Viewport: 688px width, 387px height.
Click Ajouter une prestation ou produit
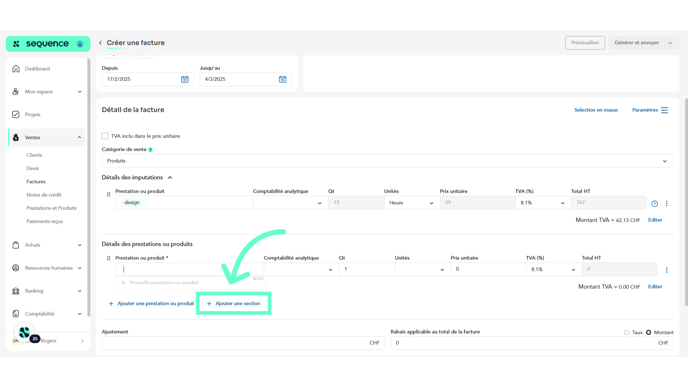[151, 304]
